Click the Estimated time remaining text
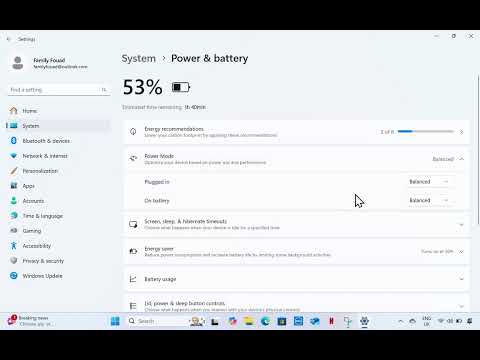The width and height of the screenshot is (480, 360). coord(164,107)
